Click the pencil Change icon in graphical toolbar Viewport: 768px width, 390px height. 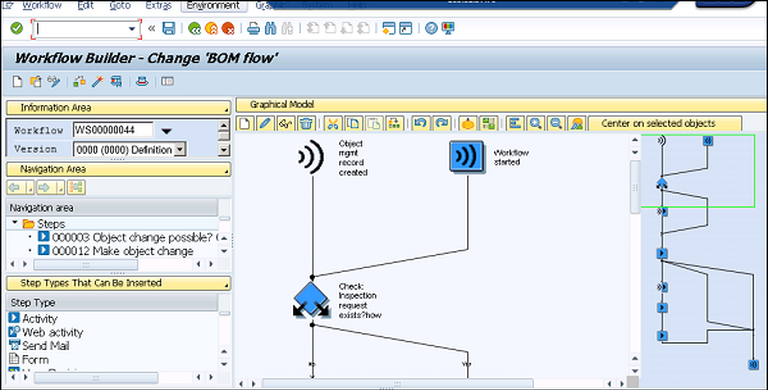265,123
